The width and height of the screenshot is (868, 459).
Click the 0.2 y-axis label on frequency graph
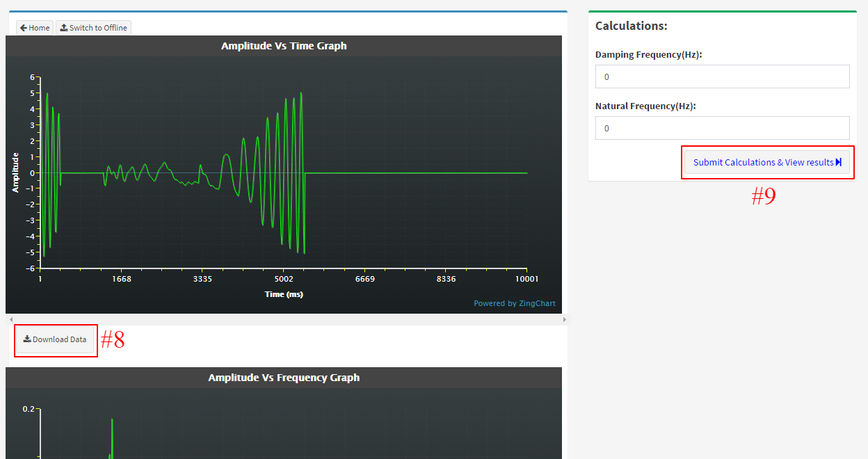coord(28,409)
